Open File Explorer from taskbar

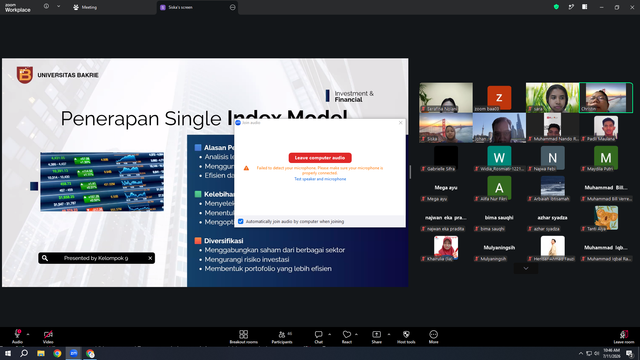pyautogui.click(x=41, y=353)
